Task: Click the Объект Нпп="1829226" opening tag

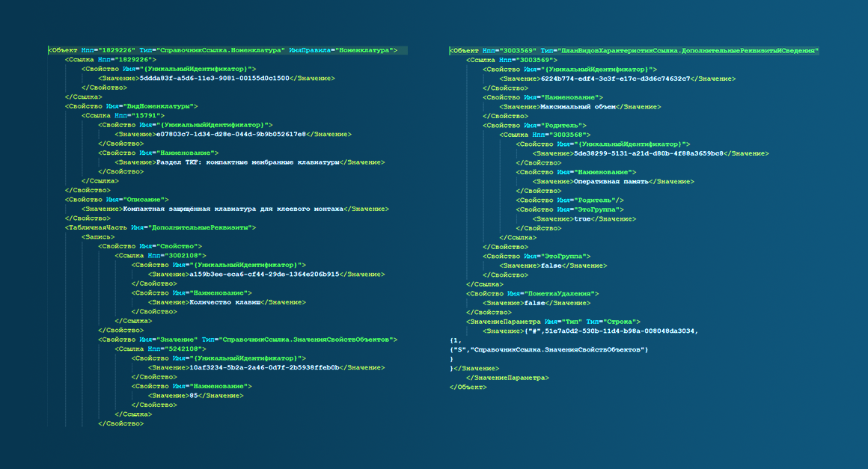Action: tap(223, 50)
